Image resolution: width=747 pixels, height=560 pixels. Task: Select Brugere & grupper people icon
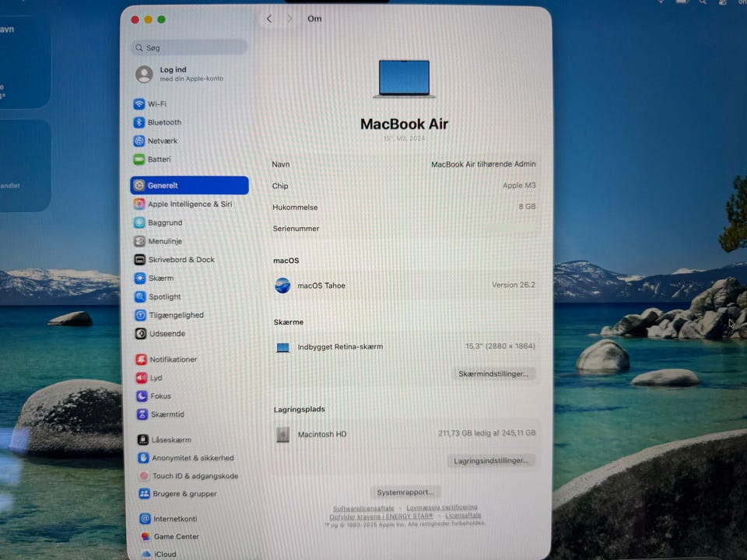click(145, 494)
